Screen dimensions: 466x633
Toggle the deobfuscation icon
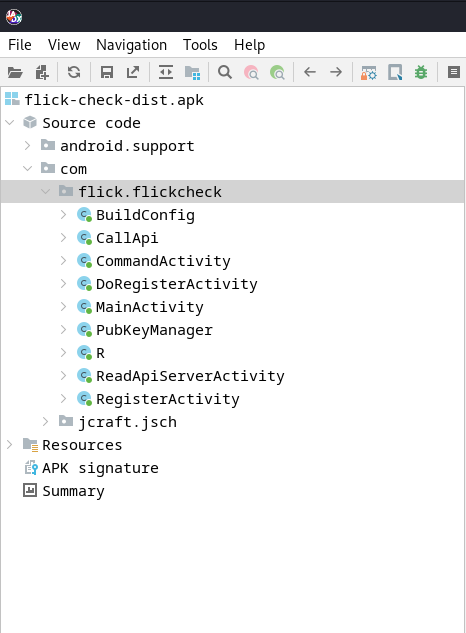click(368, 73)
